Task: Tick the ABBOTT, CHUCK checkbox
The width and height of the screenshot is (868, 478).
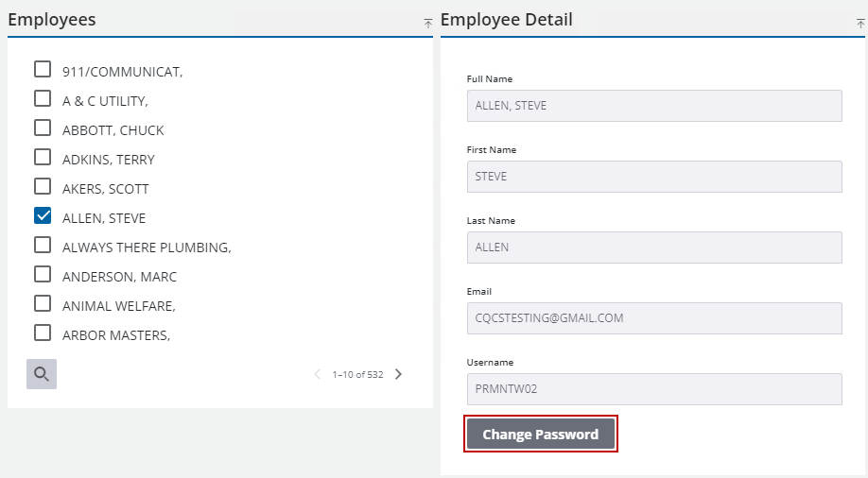Action: coord(43,128)
